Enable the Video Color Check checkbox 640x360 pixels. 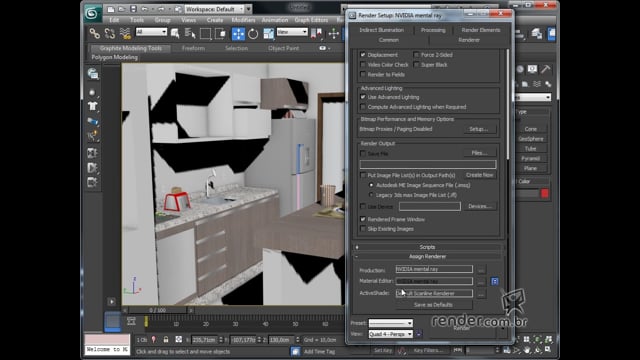[362, 64]
